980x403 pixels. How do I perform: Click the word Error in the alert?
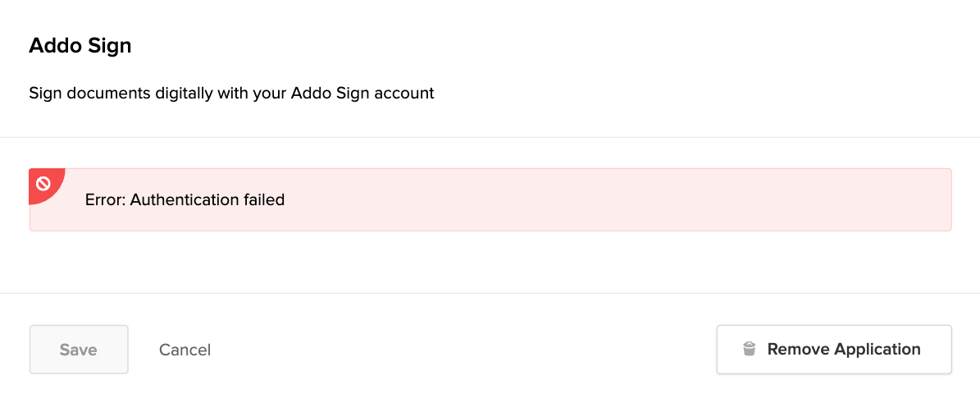(104, 199)
